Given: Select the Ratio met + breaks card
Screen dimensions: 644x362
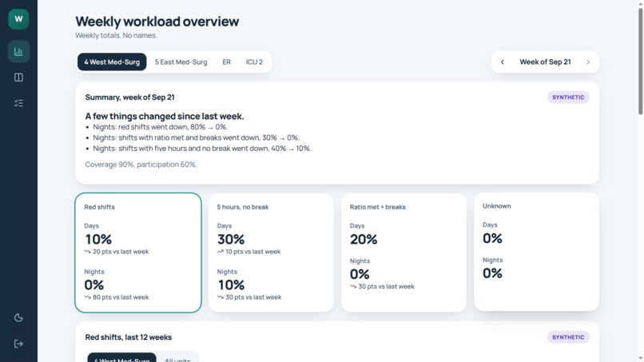Looking at the screenshot, I should click(403, 253).
